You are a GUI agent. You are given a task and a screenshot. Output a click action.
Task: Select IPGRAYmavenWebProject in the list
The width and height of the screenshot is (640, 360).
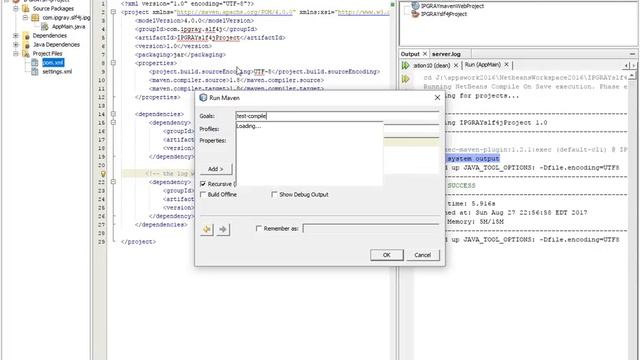[452, 6]
